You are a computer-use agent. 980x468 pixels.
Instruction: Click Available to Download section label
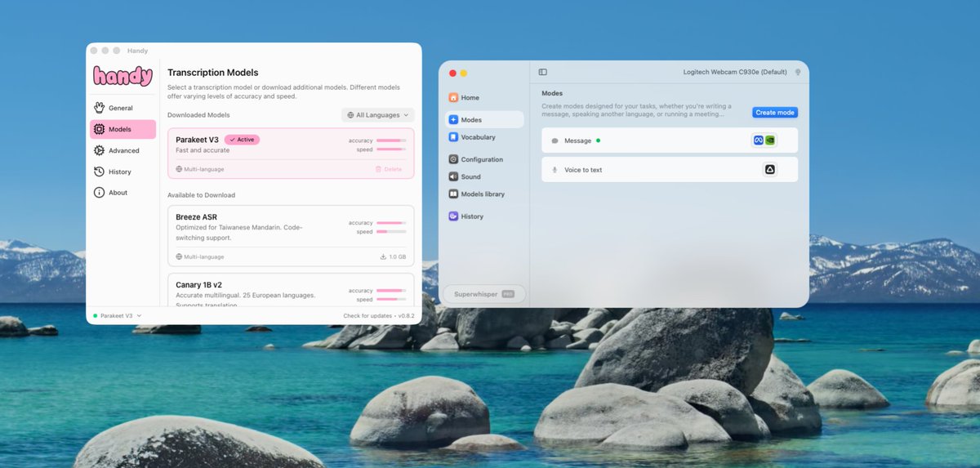[x=201, y=195]
